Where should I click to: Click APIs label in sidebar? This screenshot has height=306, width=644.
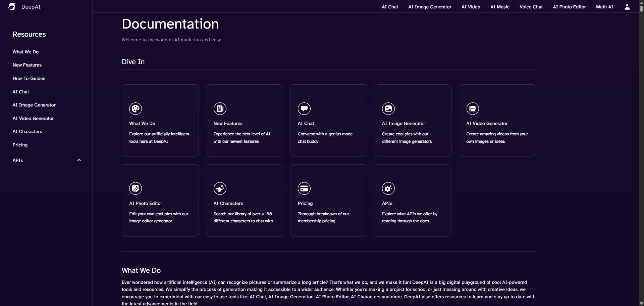pyautogui.click(x=18, y=160)
